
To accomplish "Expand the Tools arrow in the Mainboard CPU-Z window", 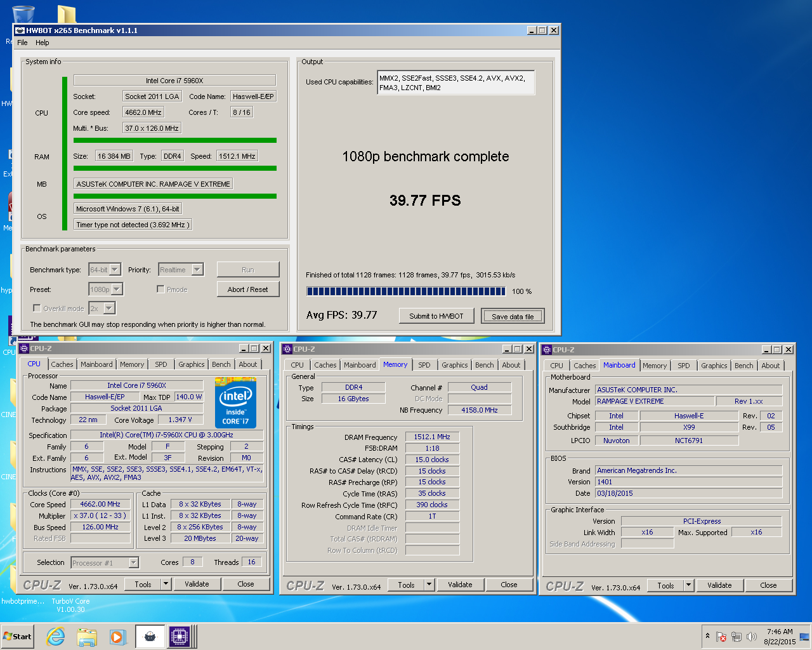I will pyautogui.click(x=689, y=585).
